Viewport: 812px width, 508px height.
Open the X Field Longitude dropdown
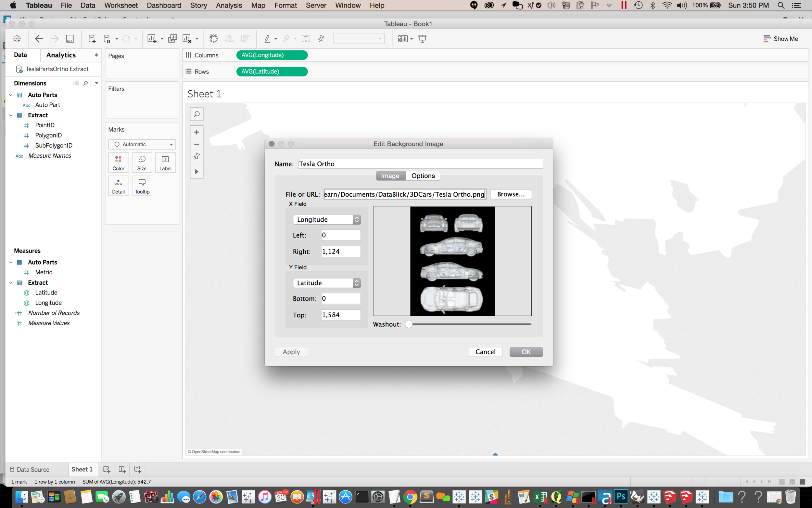327,219
